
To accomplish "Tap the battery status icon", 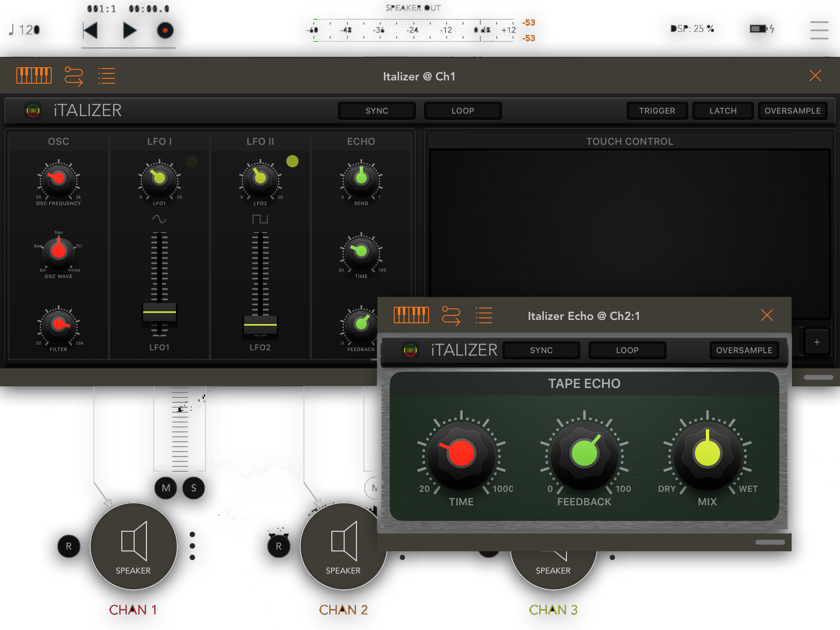I will click(x=762, y=29).
